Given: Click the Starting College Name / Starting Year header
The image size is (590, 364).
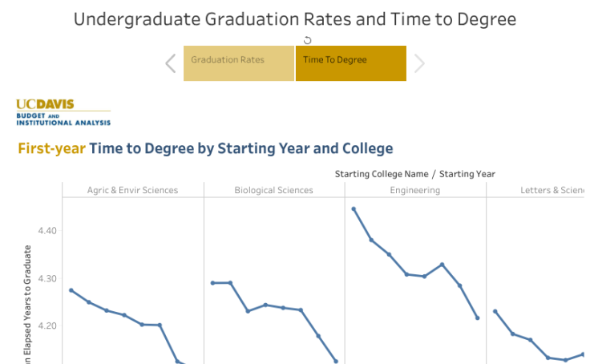Looking at the screenshot, I should click(x=415, y=174).
